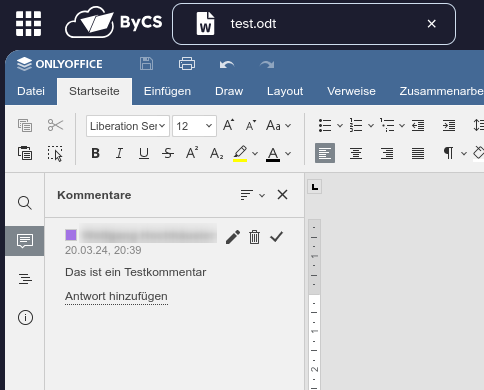
Task: Open highlight color dropdown arrow
Action: click(255, 154)
